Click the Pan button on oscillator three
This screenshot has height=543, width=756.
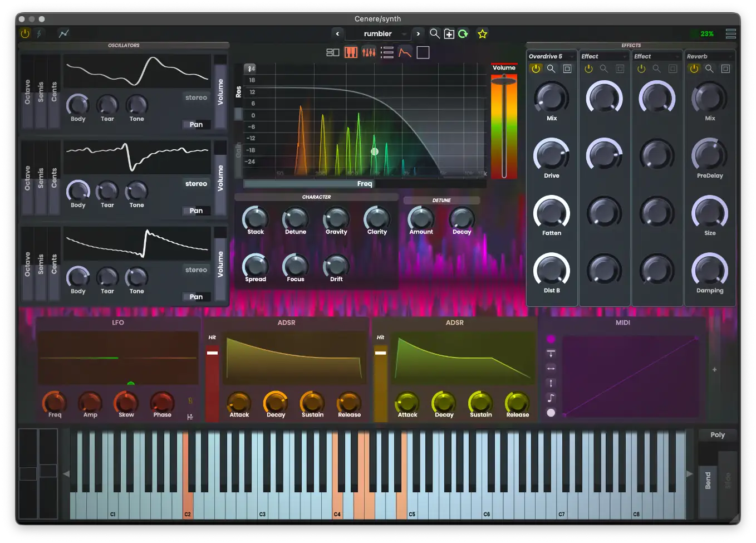[x=196, y=297]
